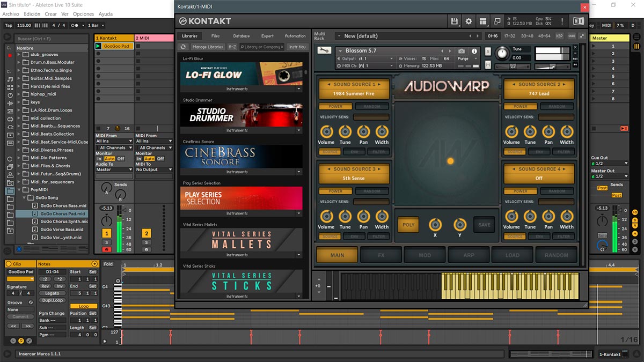The width and height of the screenshot is (644, 362).
Task: Toggle Power for Sound Source 1
Action: click(335, 106)
